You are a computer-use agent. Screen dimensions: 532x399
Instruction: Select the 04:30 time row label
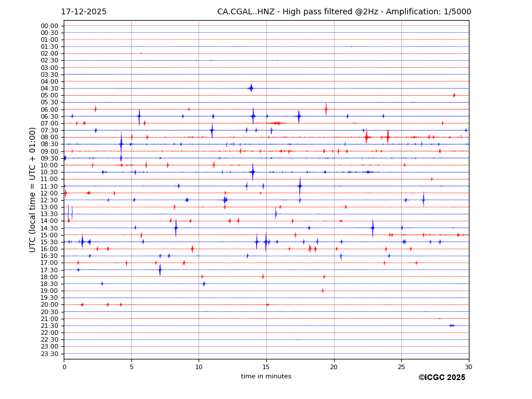(49, 88)
